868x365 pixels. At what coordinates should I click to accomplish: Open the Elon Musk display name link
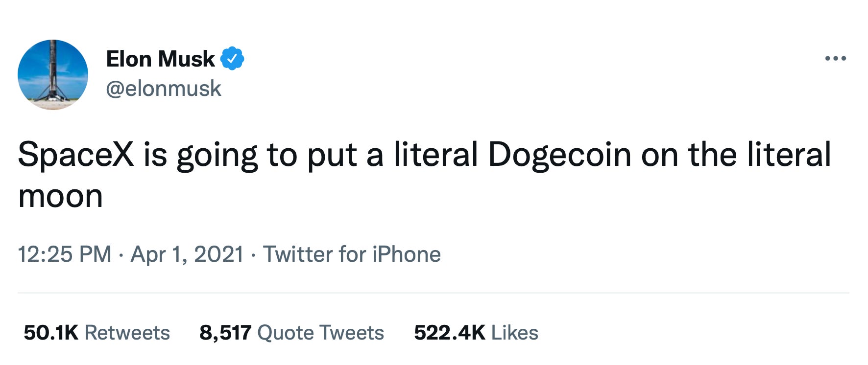160,59
